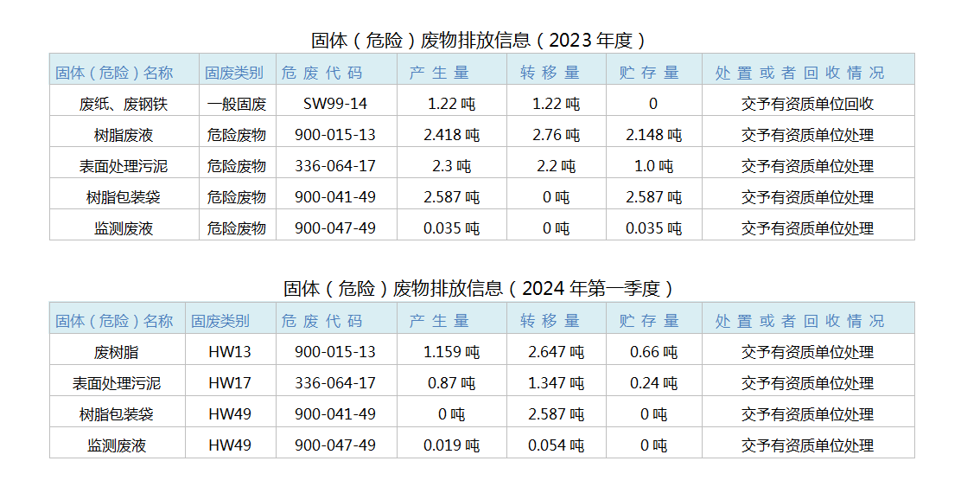Click 固废类别 header in the 2023 table
This screenshot has height=493, width=980.
point(237,73)
